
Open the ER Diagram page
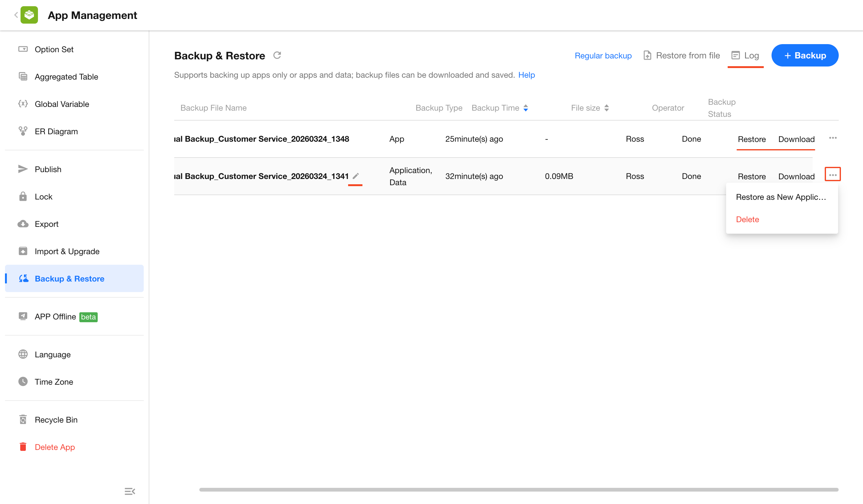tap(56, 131)
